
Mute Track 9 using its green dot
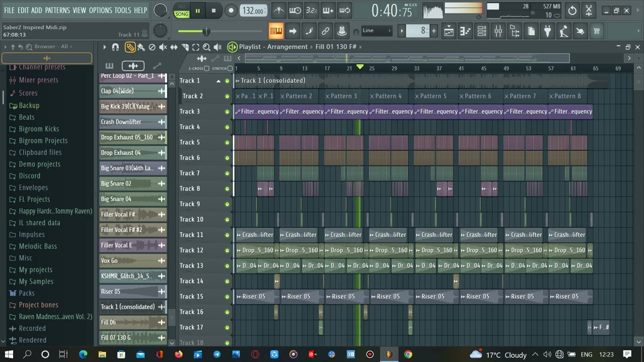[227, 204]
